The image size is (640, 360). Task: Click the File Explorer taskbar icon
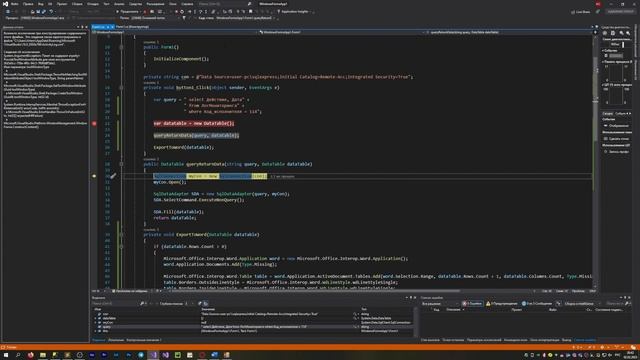pyautogui.click(x=42, y=355)
